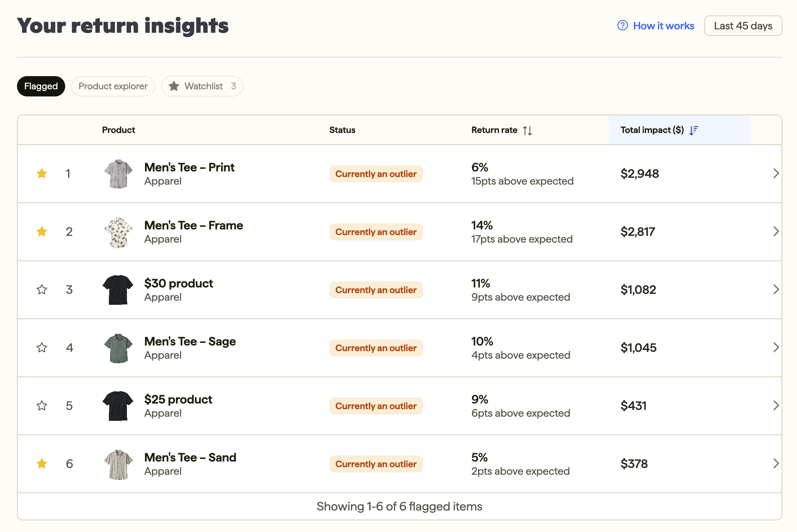Click the $30 product black tee thumbnail
The width and height of the screenshot is (797, 532).
tap(118, 290)
